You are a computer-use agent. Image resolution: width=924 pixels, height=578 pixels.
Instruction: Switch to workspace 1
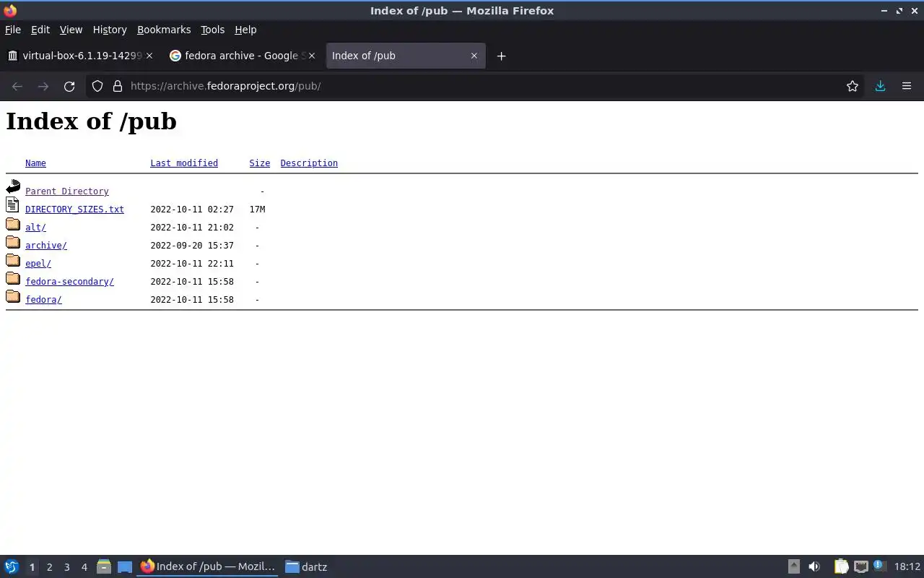[x=32, y=567]
